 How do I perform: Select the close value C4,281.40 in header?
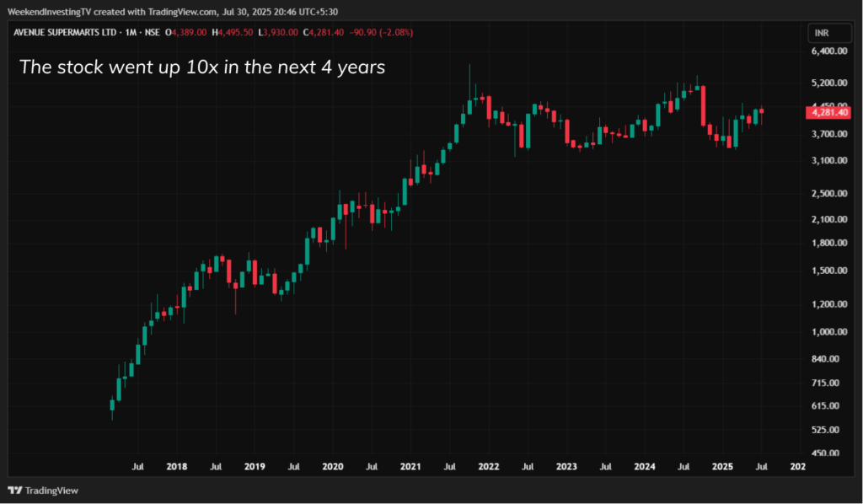click(x=324, y=33)
